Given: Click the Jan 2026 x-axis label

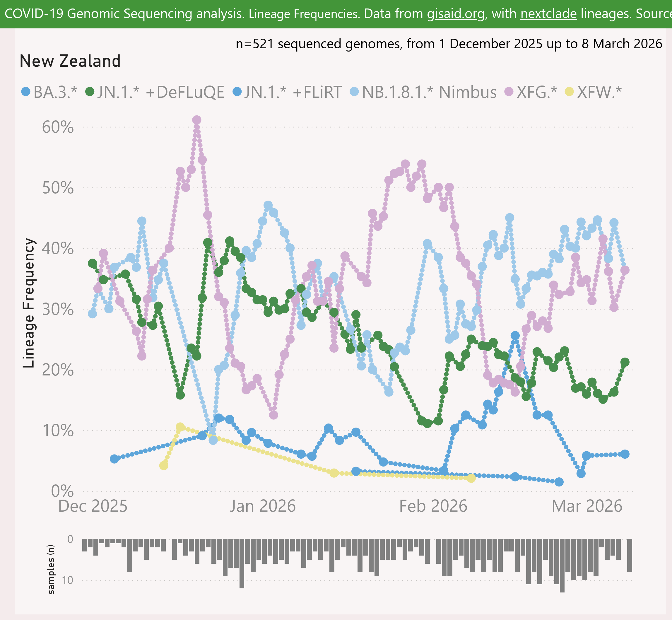Looking at the screenshot, I should (263, 506).
